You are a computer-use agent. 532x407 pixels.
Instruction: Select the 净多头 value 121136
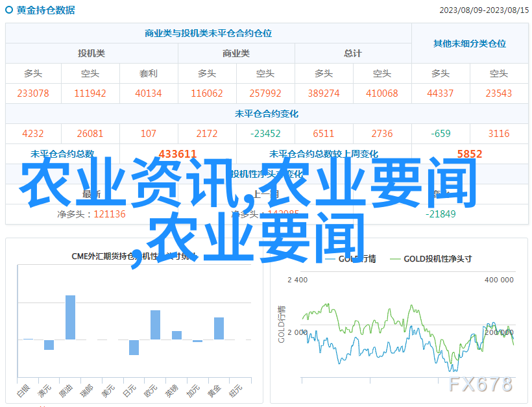click(x=110, y=214)
